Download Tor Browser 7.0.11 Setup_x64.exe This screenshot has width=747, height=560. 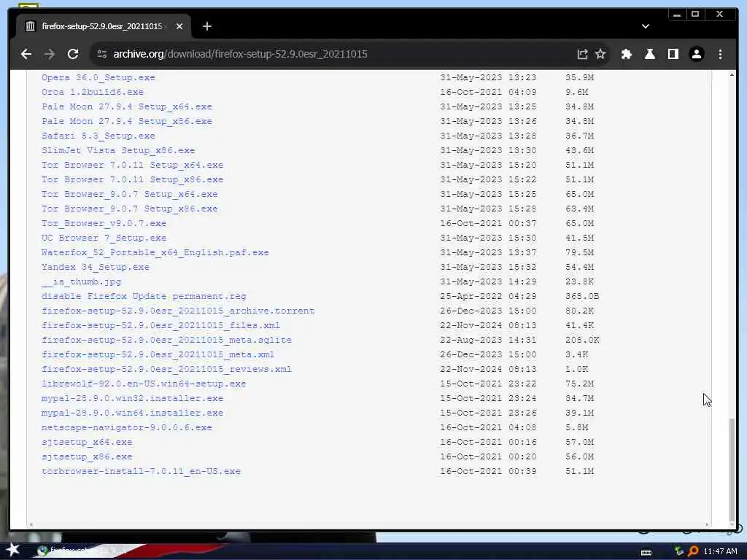133,165
